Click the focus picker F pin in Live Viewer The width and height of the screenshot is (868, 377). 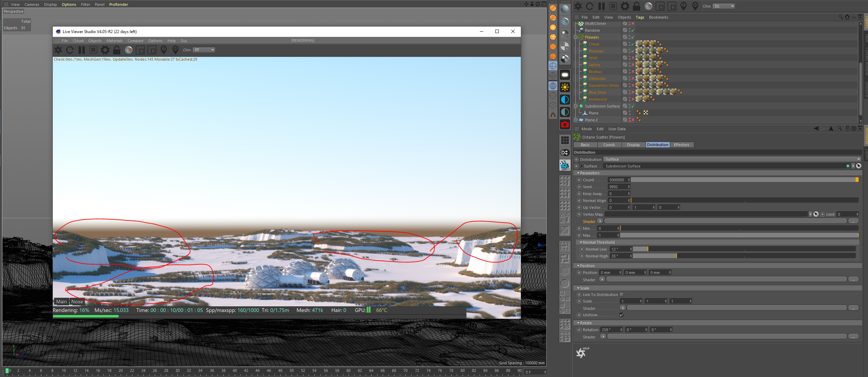click(164, 50)
